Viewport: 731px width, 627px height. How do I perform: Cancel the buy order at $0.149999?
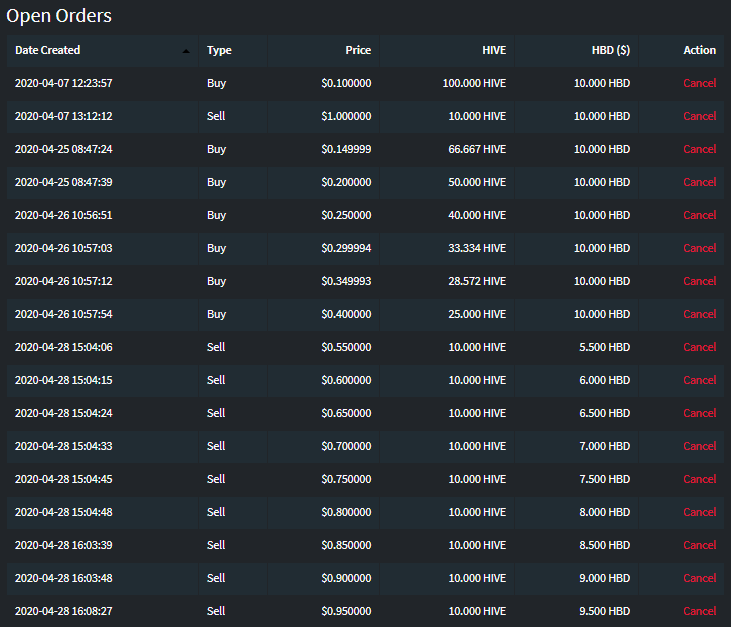pos(699,149)
